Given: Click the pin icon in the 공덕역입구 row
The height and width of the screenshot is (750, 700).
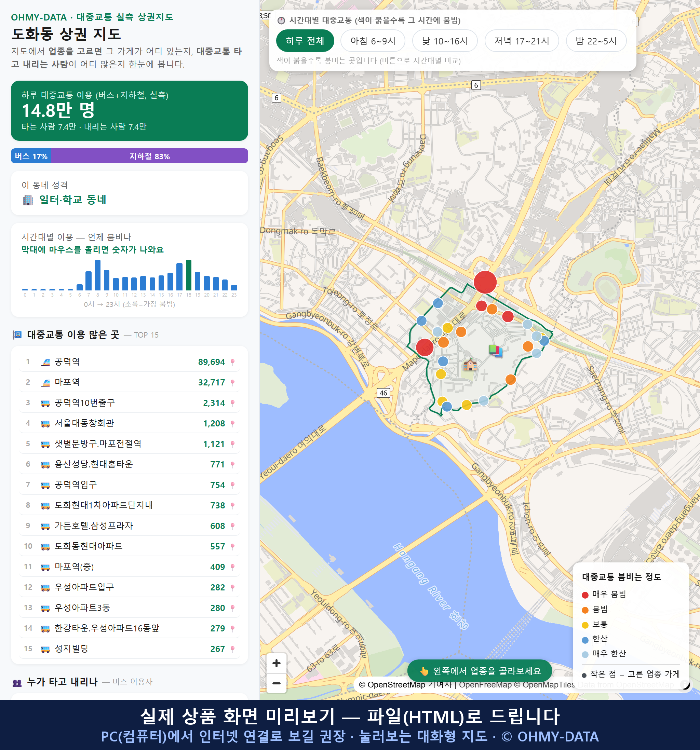Looking at the screenshot, I should click(x=232, y=485).
